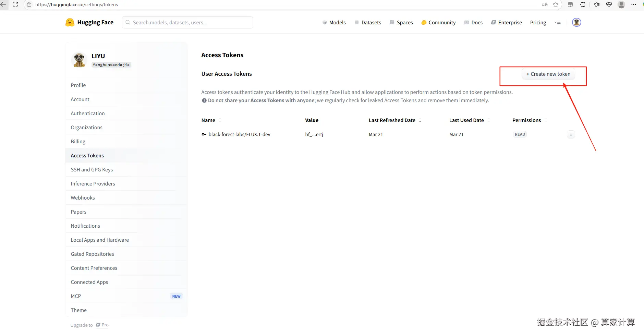The height and width of the screenshot is (336, 644).
Task: Open Authentication settings
Action: tap(126, 113)
